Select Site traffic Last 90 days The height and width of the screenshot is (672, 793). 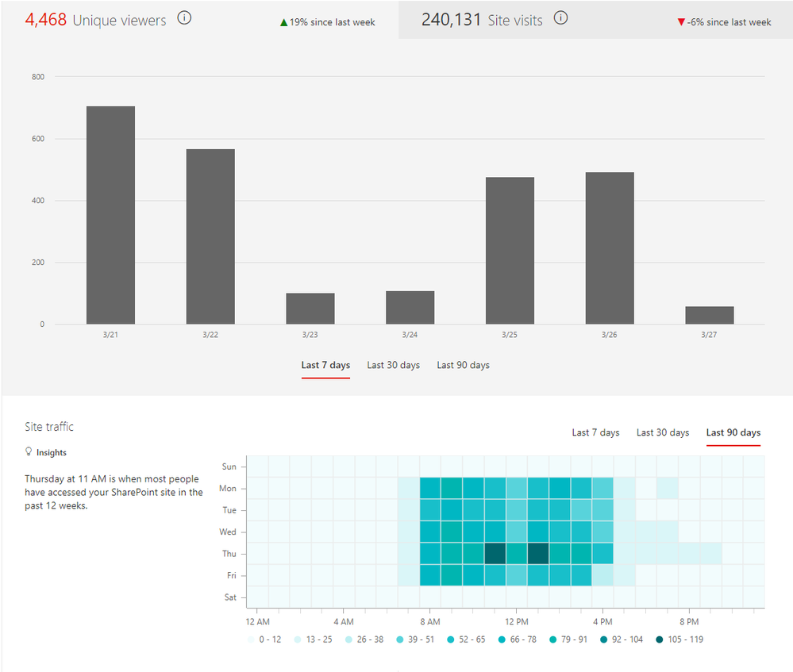point(733,432)
